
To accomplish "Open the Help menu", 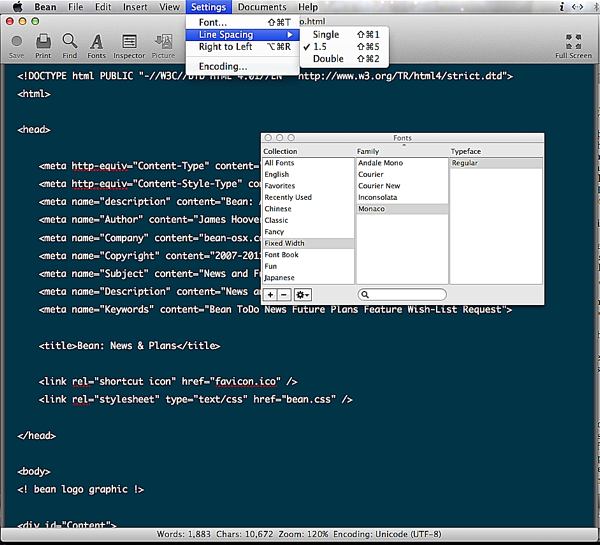I will point(308,7).
